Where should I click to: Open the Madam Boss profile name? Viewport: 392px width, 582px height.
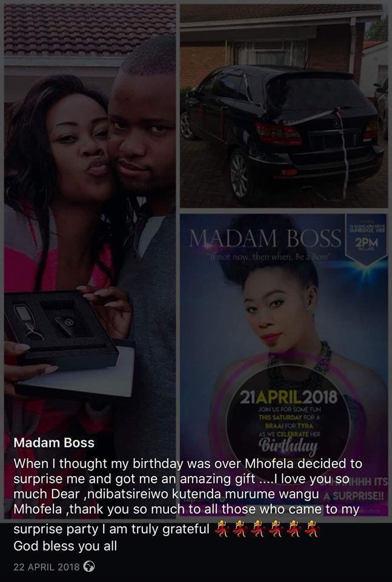(x=54, y=443)
